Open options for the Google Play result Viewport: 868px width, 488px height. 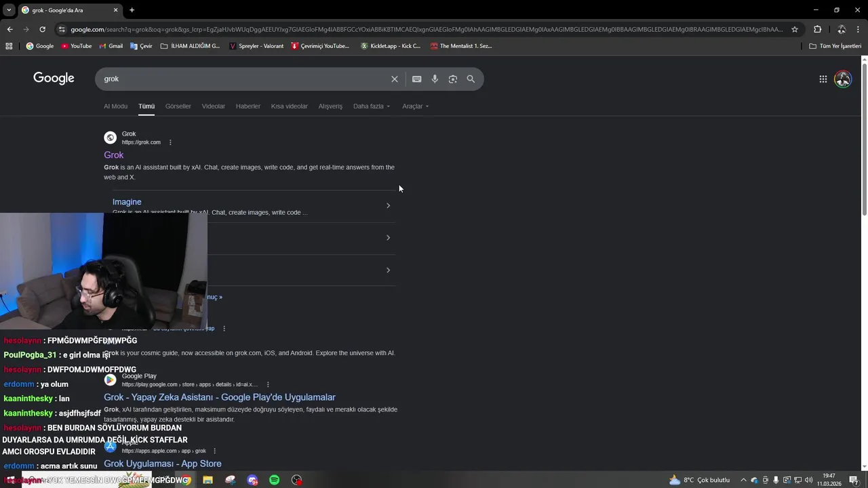click(268, 384)
